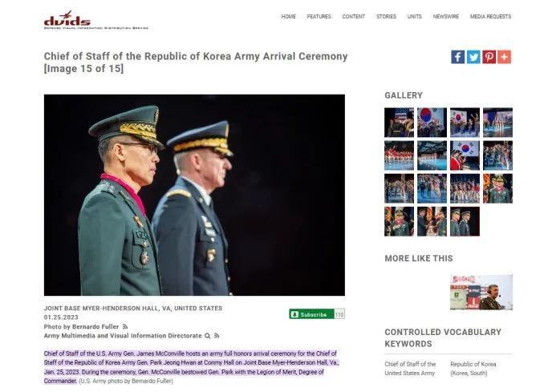Pin the image on Pinterest
The image size is (536, 392).
[489, 57]
